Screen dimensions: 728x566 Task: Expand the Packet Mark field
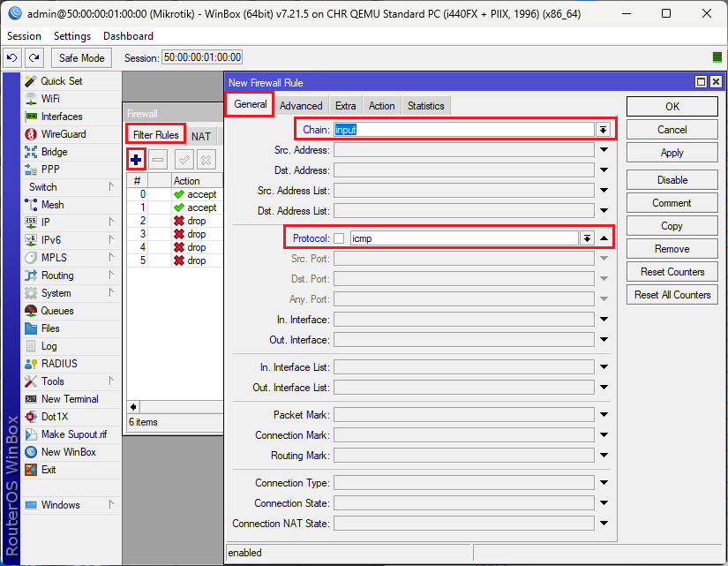point(604,414)
